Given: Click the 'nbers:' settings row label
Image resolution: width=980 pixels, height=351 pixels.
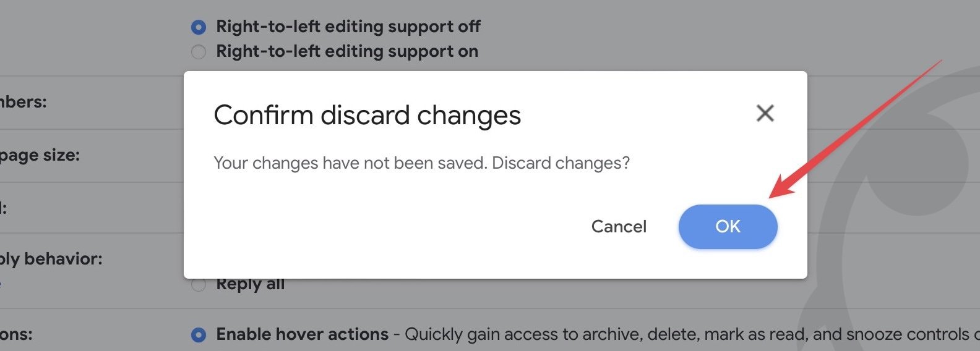Looking at the screenshot, I should pyautogui.click(x=24, y=102).
